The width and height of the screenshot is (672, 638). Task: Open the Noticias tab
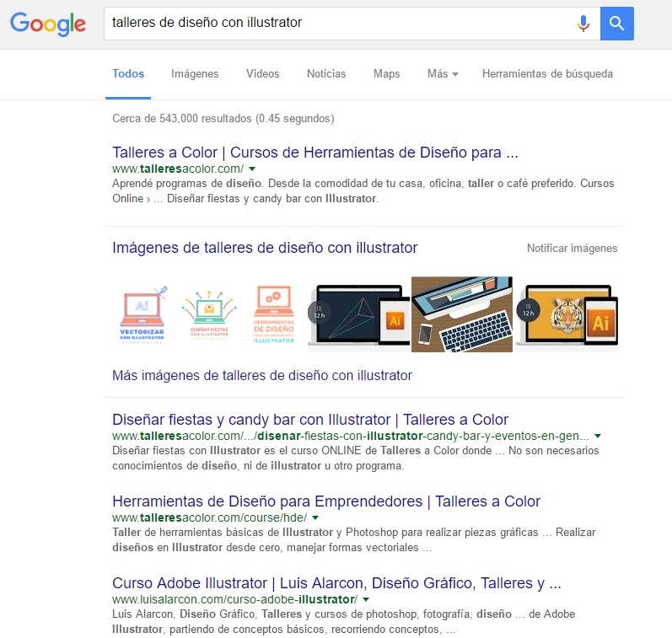326,73
